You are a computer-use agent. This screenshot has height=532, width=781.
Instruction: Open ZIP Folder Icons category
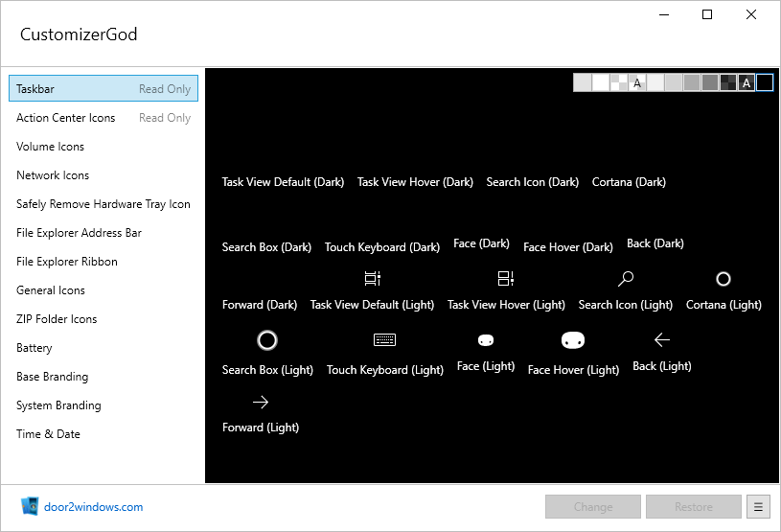(x=103, y=319)
